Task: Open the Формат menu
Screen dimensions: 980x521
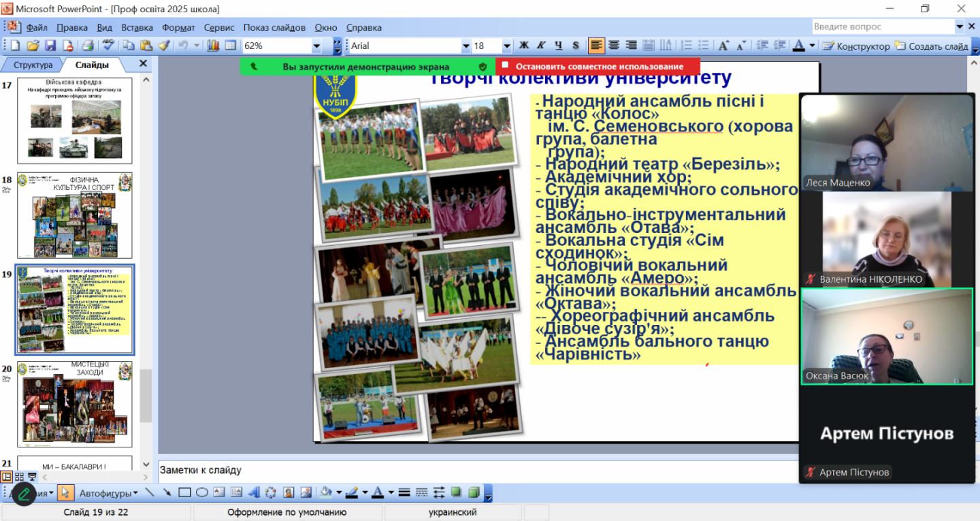Action: coord(178,27)
